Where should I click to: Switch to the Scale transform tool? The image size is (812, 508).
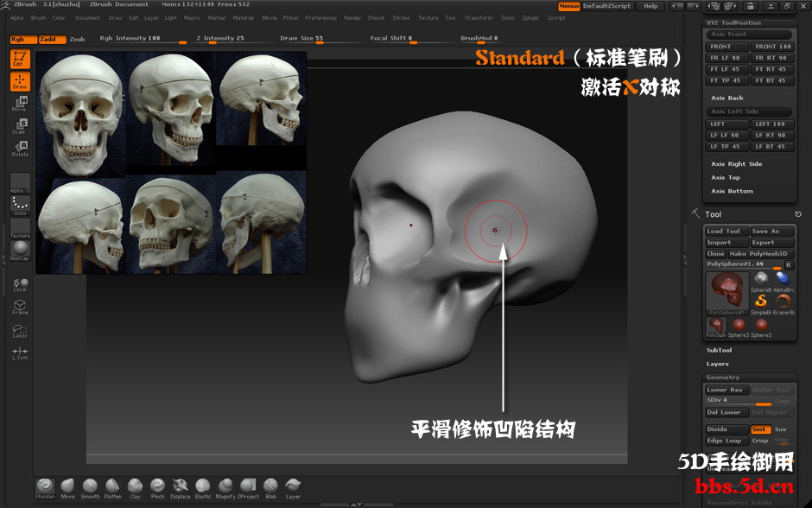coord(20,126)
